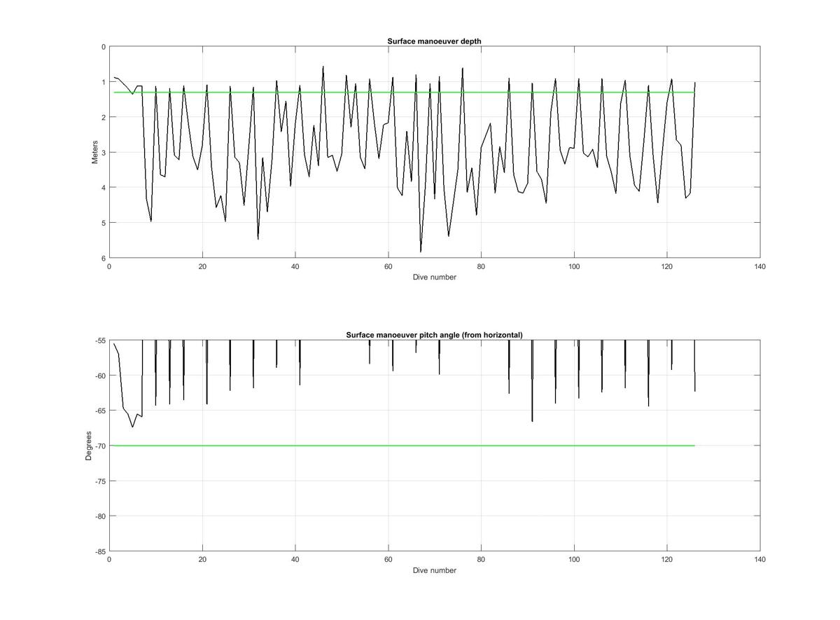
Task: Click x-axis tick '120' on depth plot
Action: pos(667,266)
